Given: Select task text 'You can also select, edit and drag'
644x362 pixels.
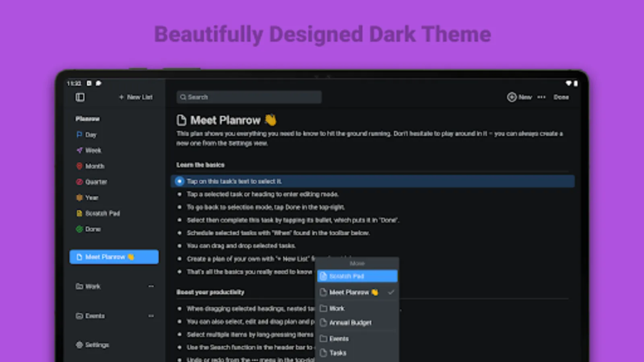Looking at the screenshot, I should [x=250, y=322].
